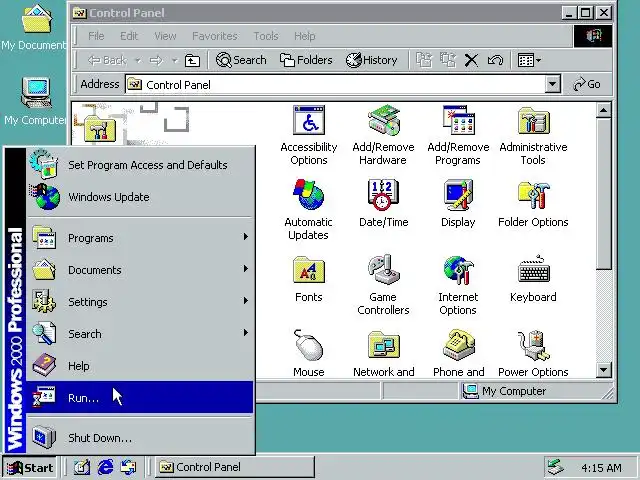Click the scrollbar up arrow
The width and height of the screenshot is (640, 480).
click(603, 110)
